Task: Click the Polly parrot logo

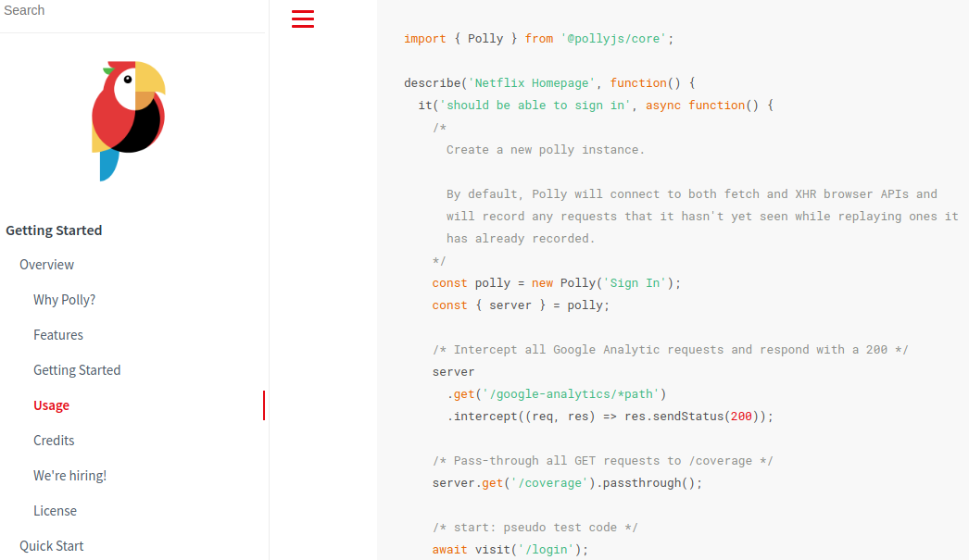Action: [129, 120]
